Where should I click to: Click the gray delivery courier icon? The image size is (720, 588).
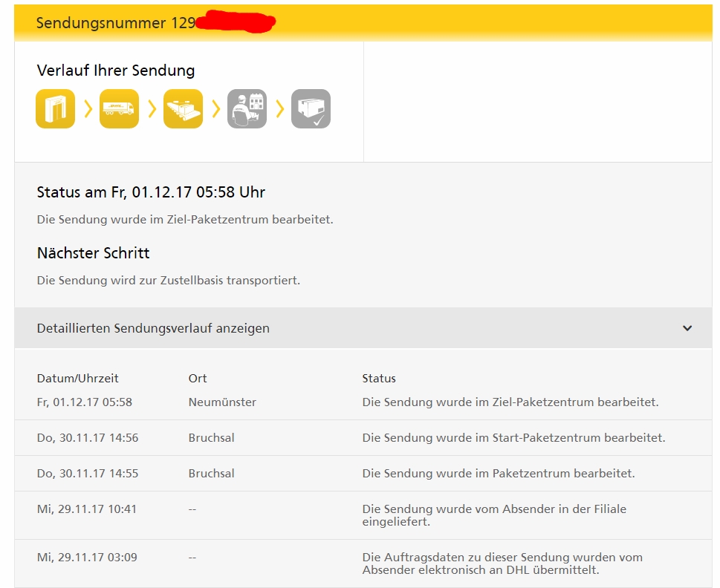(247, 109)
